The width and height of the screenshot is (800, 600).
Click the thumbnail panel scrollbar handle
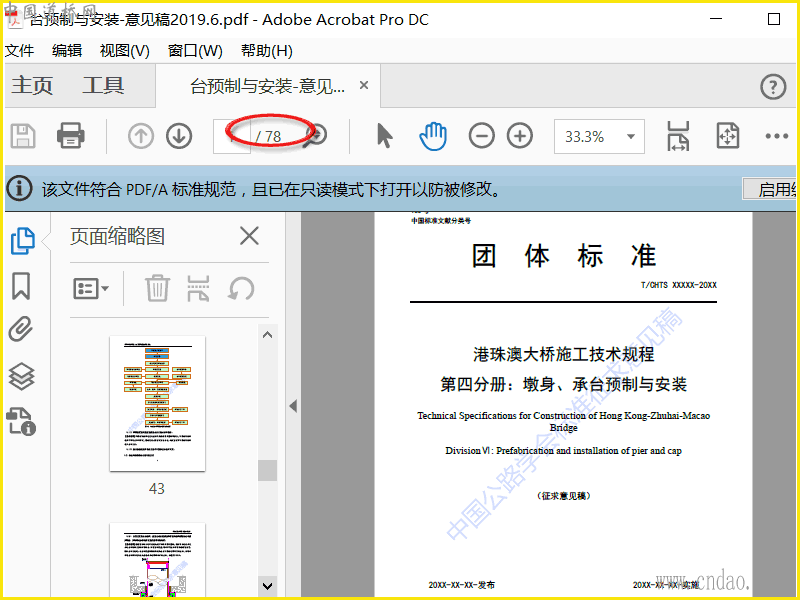pyautogui.click(x=267, y=470)
